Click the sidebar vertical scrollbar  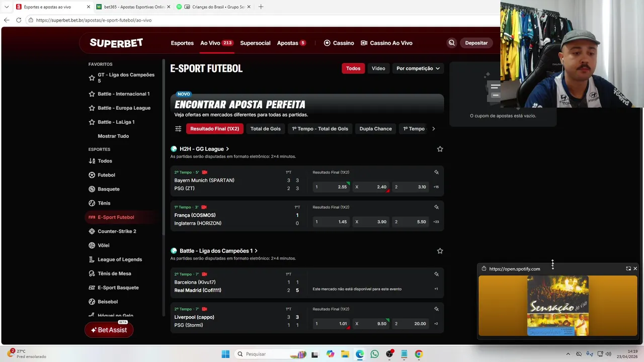click(x=164, y=146)
